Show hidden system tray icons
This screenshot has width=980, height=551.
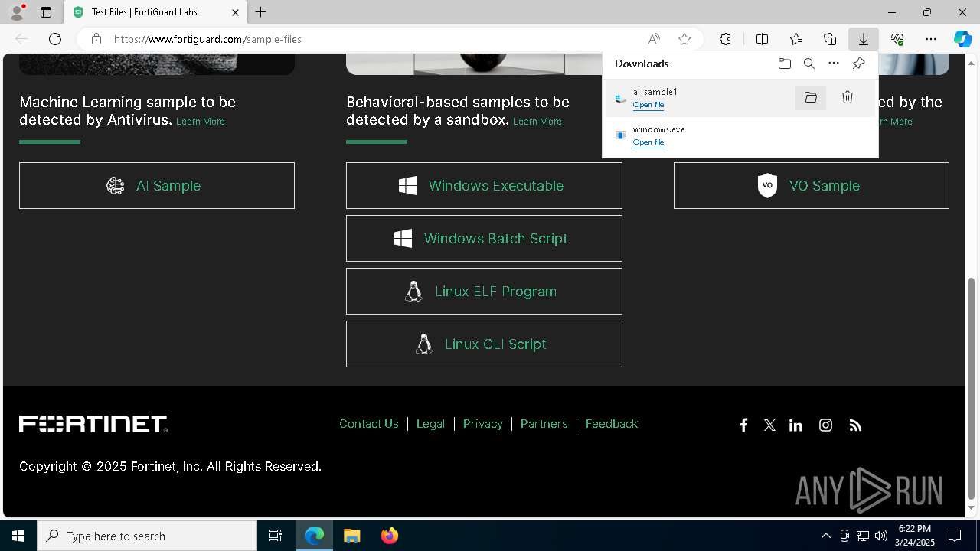[x=825, y=536]
